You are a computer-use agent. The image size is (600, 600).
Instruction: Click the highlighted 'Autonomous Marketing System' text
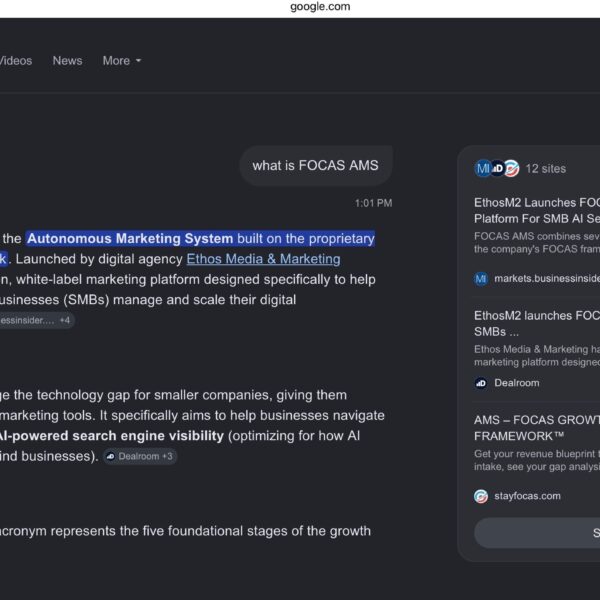click(130, 239)
